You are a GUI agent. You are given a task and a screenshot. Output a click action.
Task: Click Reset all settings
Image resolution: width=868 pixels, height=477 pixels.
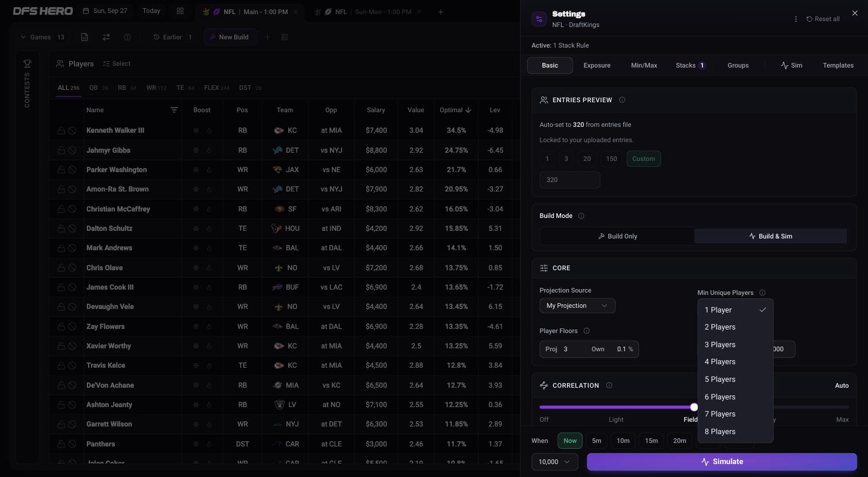click(x=823, y=19)
